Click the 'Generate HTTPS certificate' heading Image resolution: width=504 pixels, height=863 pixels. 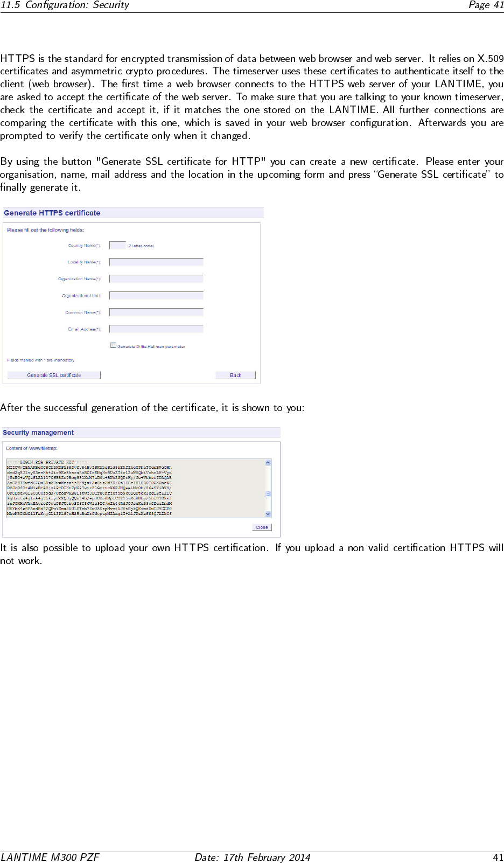pyautogui.click(x=52, y=213)
